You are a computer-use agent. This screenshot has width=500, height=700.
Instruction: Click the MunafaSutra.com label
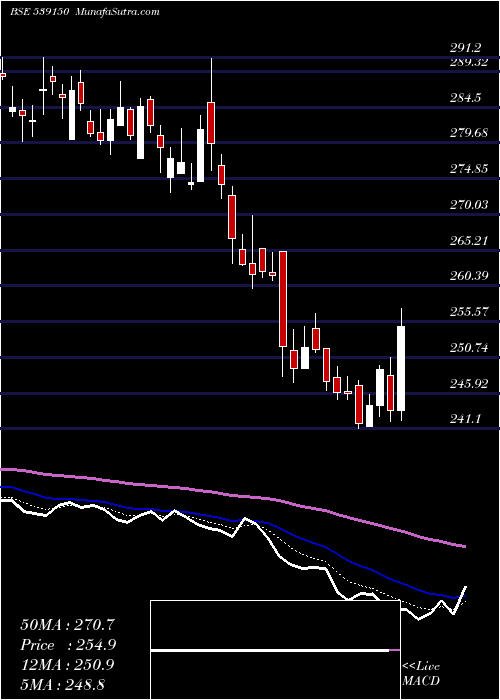tap(117, 12)
